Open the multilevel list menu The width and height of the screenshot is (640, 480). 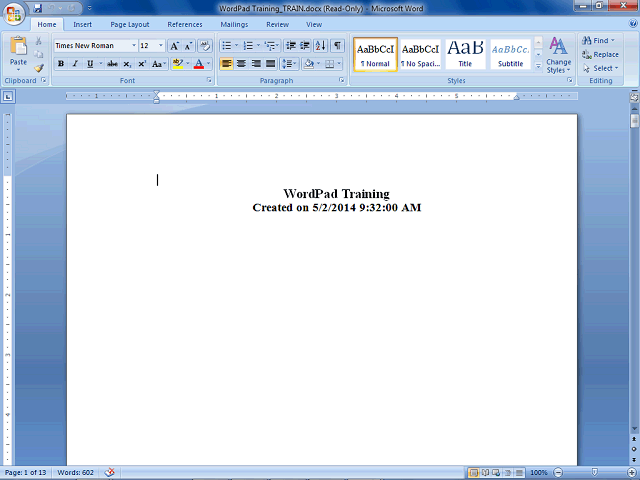271,46
